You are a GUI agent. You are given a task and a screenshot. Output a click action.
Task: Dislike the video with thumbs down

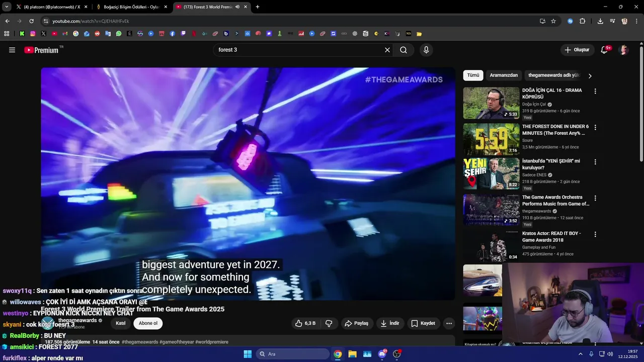click(x=329, y=323)
